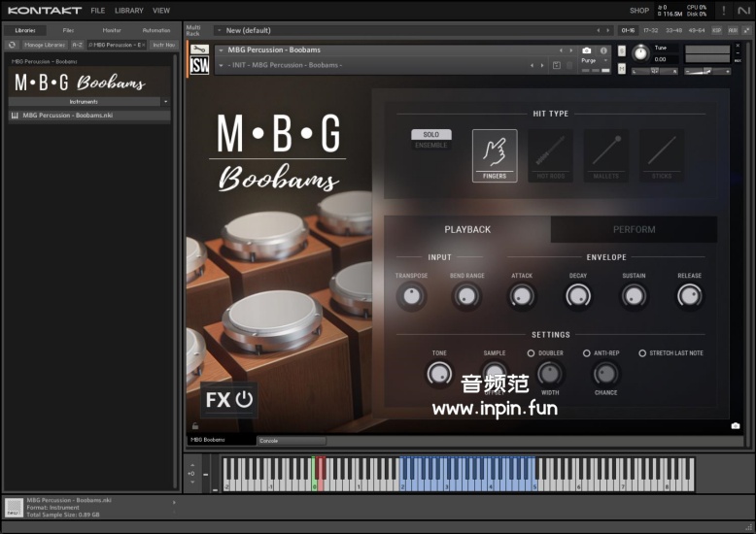Image resolution: width=756 pixels, height=534 pixels.
Task: Select the Mallets hit type icon
Action: tap(606, 154)
